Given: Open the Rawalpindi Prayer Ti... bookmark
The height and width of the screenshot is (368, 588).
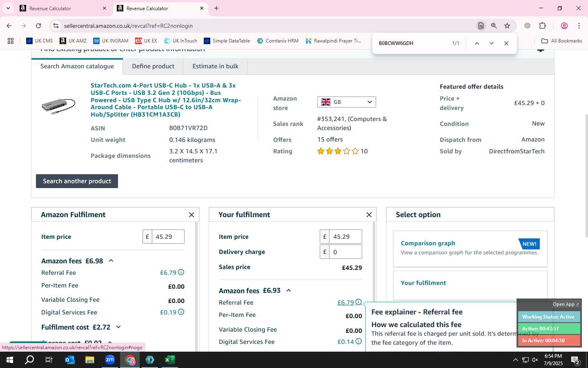Looking at the screenshot, I should pyautogui.click(x=334, y=41).
